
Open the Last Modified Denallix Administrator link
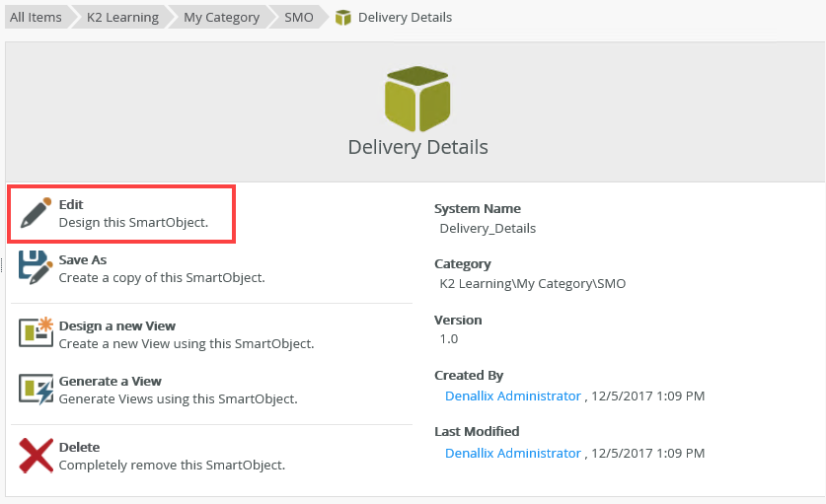(x=512, y=453)
